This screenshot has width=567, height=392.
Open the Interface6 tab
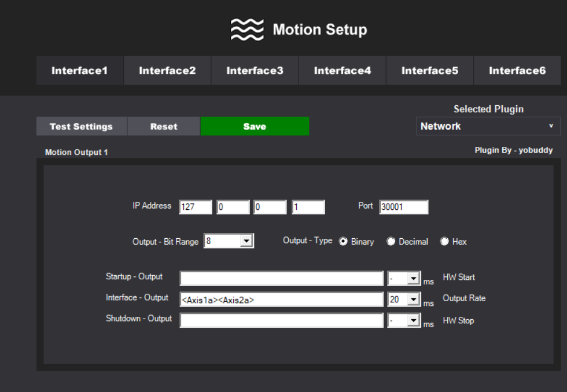point(517,71)
